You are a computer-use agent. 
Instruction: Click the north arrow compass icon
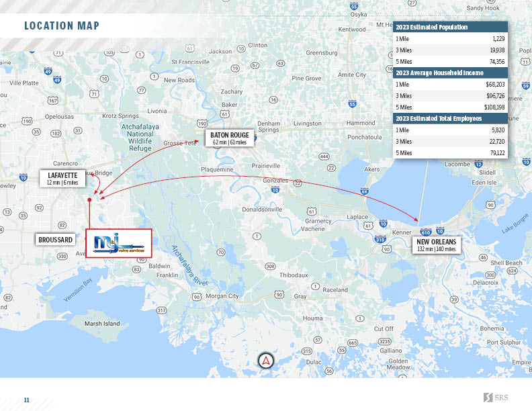[x=265, y=361]
